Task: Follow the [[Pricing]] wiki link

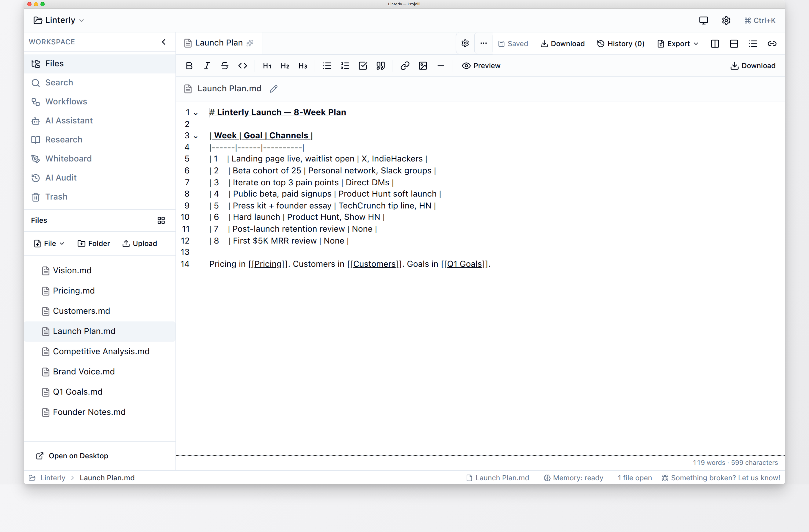Action: click(x=268, y=264)
